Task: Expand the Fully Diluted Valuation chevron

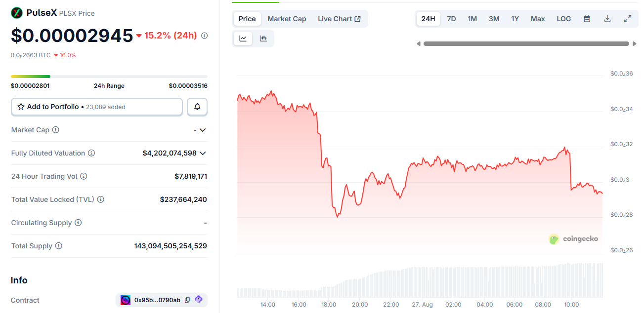Action: 202,153
